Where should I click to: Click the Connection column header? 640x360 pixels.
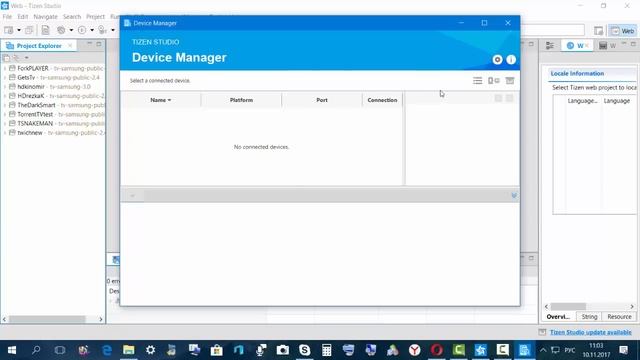click(382, 100)
